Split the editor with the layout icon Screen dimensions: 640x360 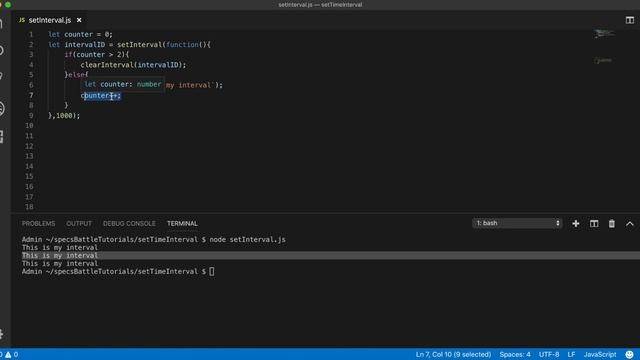630,20
